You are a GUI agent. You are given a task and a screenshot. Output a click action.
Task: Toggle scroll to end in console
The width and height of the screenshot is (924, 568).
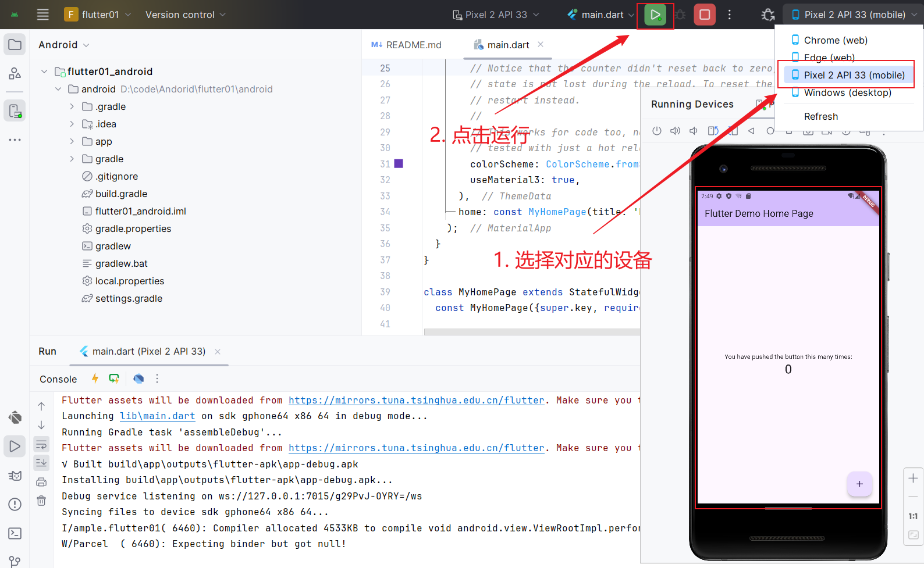click(41, 463)
